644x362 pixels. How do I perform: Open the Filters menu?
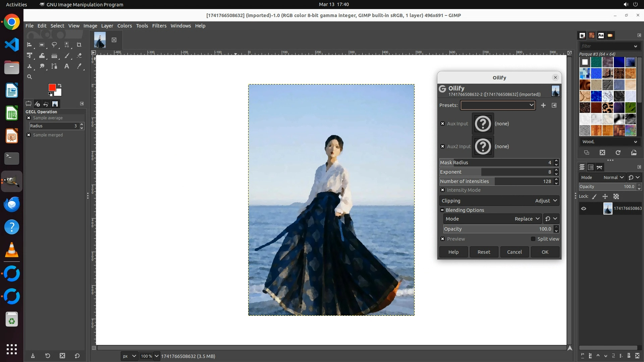coord(159,26)
